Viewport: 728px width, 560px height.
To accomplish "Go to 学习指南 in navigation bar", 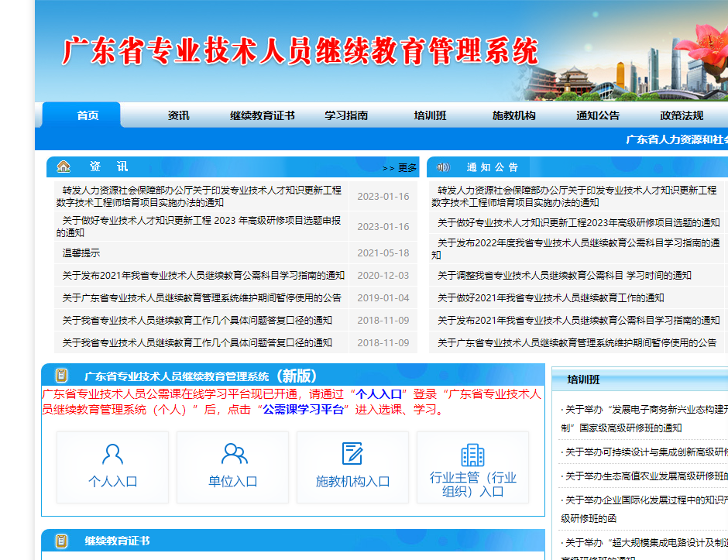I will pyautogui.click(x=346, y=115).
